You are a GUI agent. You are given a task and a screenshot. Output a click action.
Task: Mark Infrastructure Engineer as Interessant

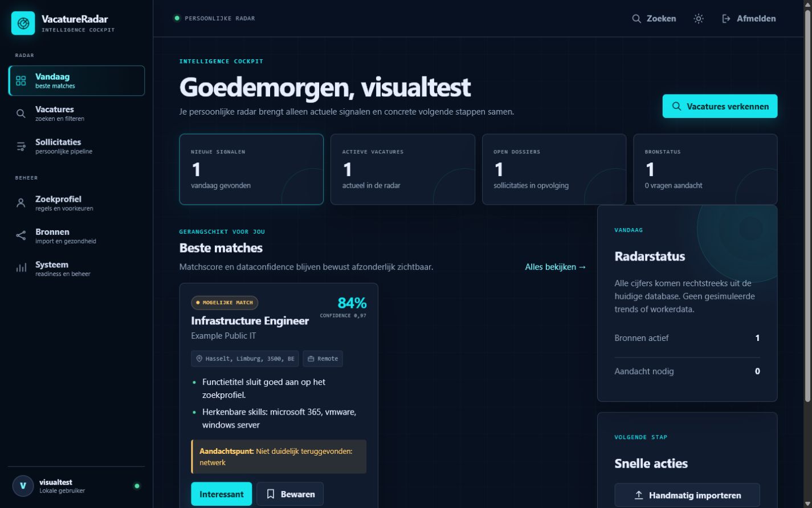coord(221,494)
